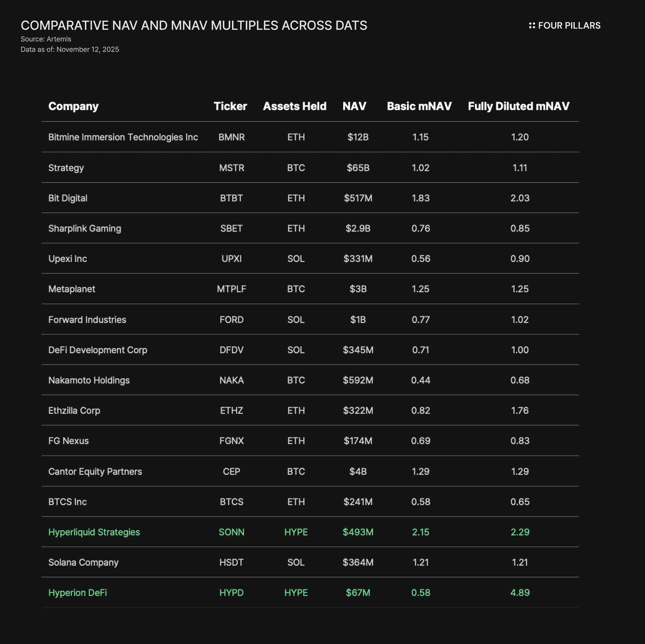Click the MSTR ticker symbol
Image resolution: width=645 pixels, height=644 pixels.
coord(231,168)
